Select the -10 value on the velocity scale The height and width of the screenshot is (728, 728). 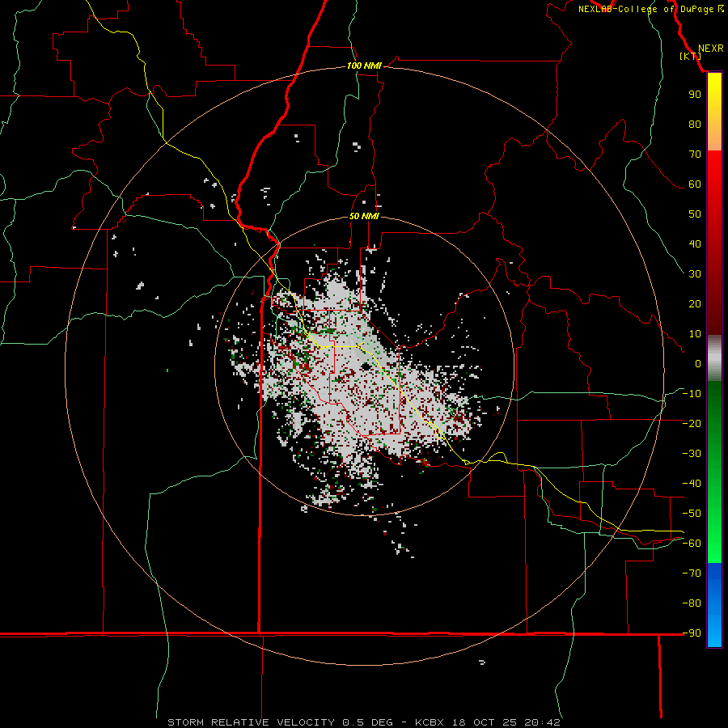point(692,394)
